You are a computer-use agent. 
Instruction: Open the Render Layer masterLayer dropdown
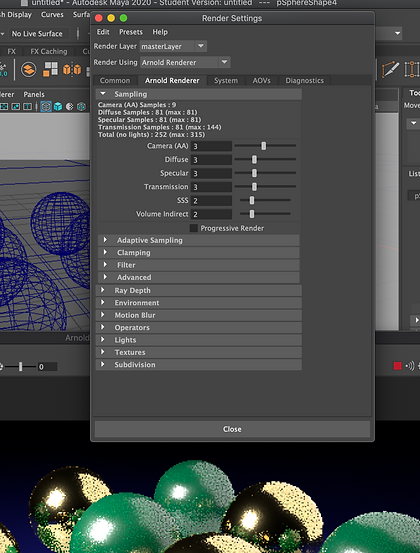[173, 46]
